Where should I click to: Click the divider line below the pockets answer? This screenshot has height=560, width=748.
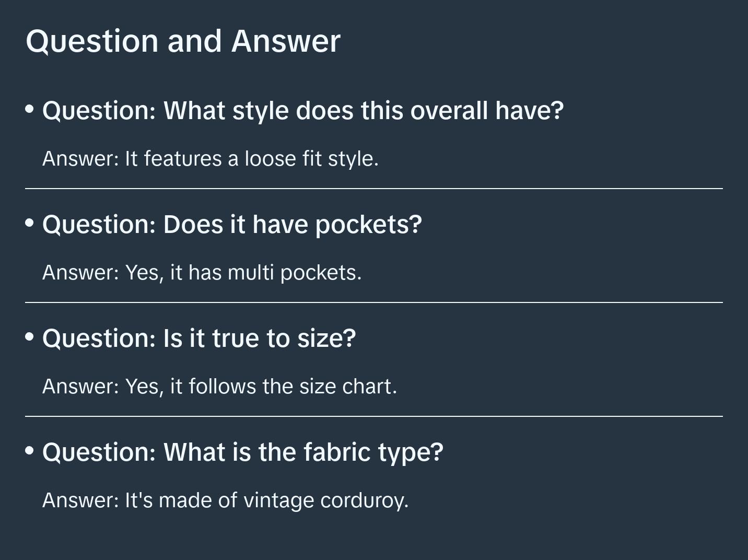point(374,302)
